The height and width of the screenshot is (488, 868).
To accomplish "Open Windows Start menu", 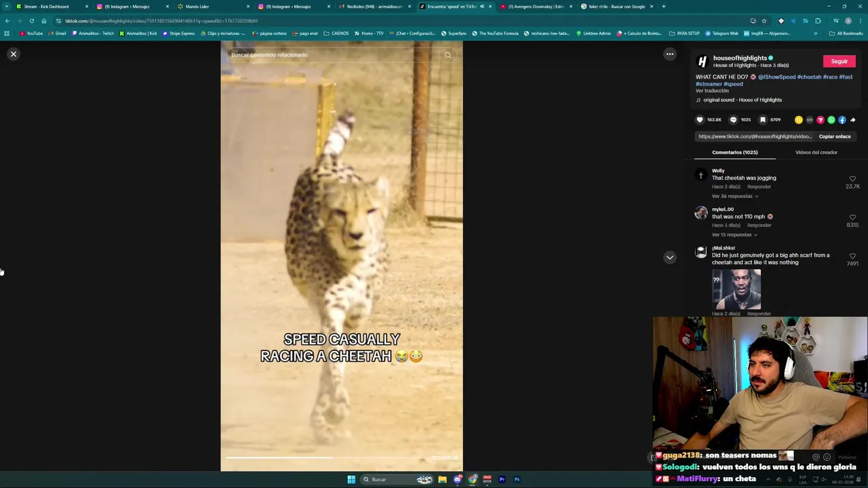I will pyautogui.click(x=351, y=480).
